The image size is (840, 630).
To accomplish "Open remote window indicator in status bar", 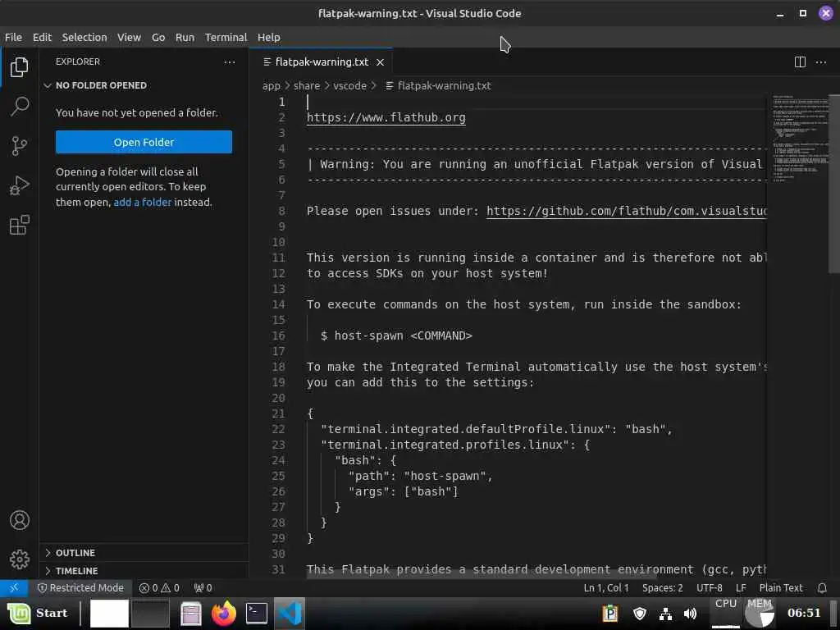I will [x=14, y=587].
